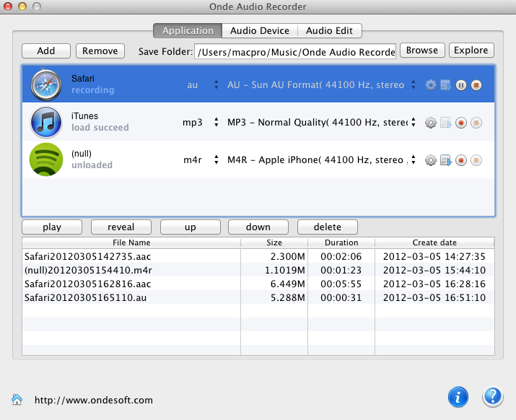Image resolution: width=516 pixels, height=420 pixels.
Task: Click the 2012-03-05 16:51:10 date cell
Action: (x=434, y=297)
